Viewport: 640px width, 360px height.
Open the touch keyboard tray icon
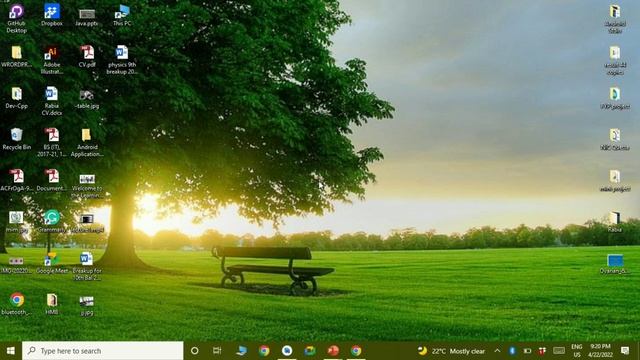pos(559,351)
